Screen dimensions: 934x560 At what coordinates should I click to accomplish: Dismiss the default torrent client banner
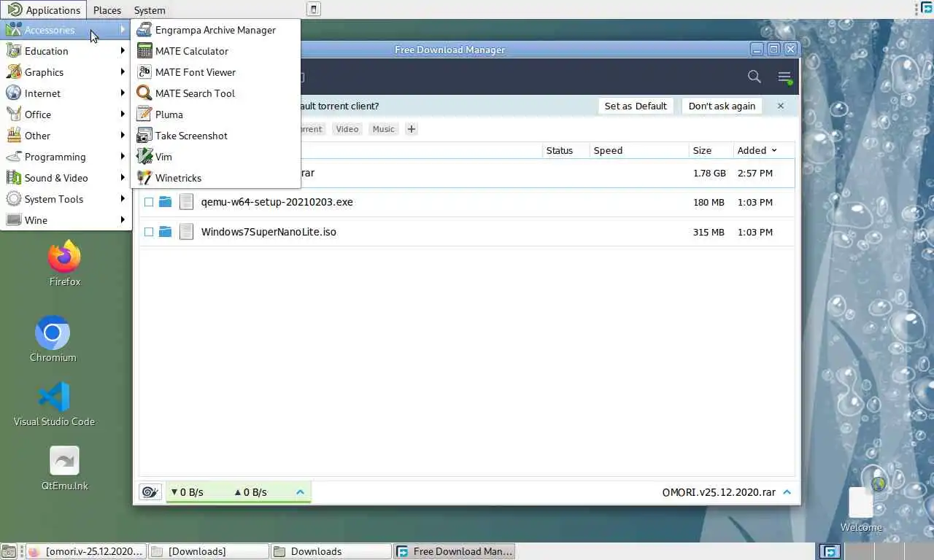pos(781,106)
